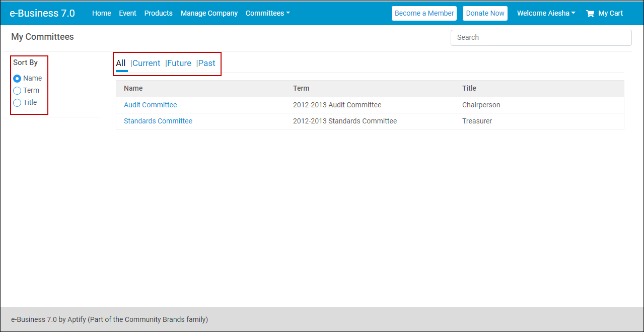This screenshot has width=644, height=332.
Task: Open the Welcome Aiesha user dropdown
Action: pyautogui.click(x=546, y=13)
